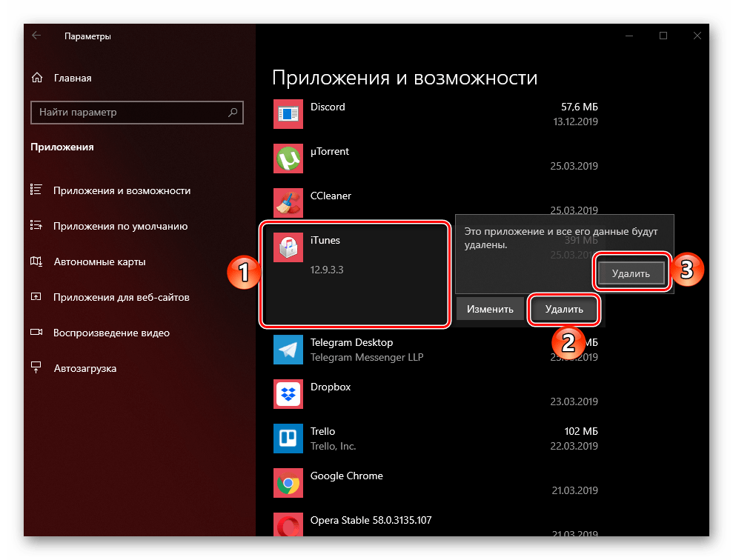Click the Google Chrome icon
Screen dimensions: 733x560
tap(288, 483)
